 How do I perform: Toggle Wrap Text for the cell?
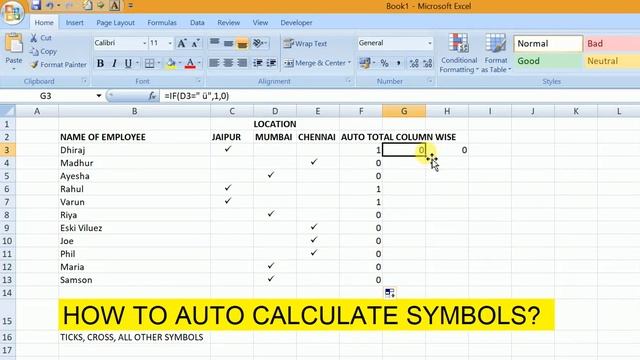click(x=305, y=43)
